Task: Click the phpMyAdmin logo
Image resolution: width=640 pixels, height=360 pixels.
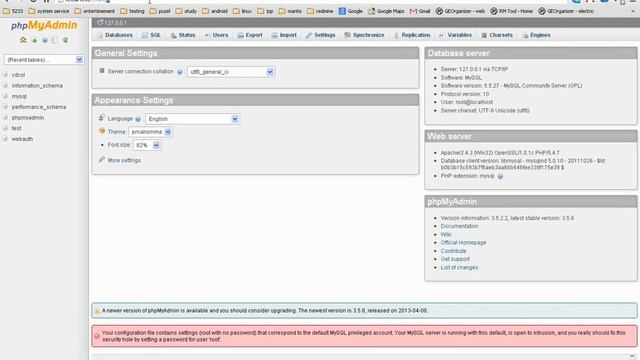Action: (x=44, y=26)
